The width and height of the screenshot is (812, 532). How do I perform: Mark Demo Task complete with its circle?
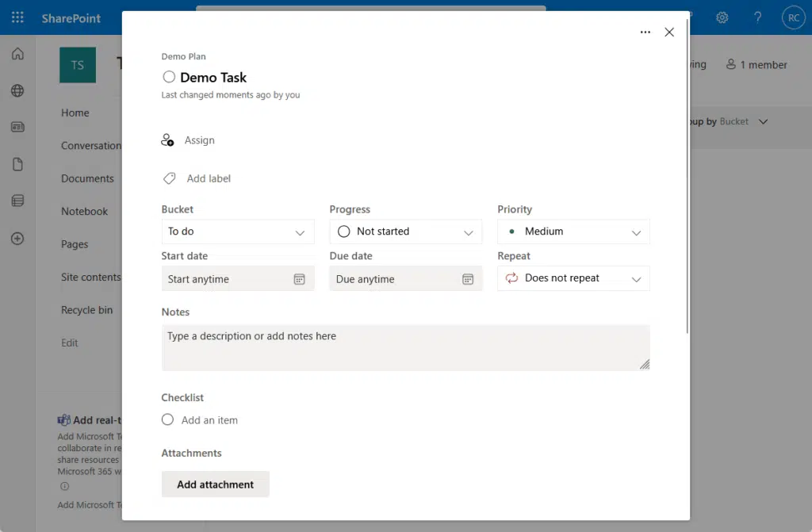tap(169, 77)
